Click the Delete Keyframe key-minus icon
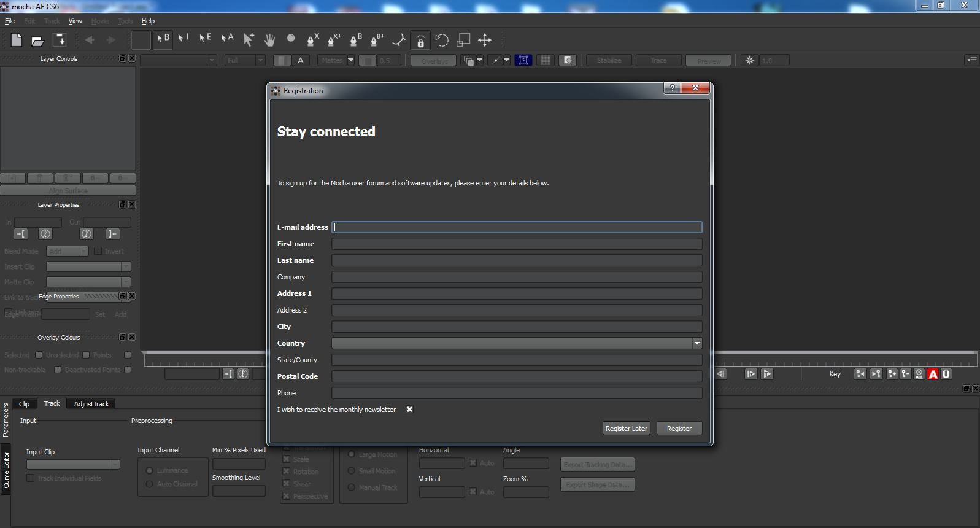 coord(905,374)
